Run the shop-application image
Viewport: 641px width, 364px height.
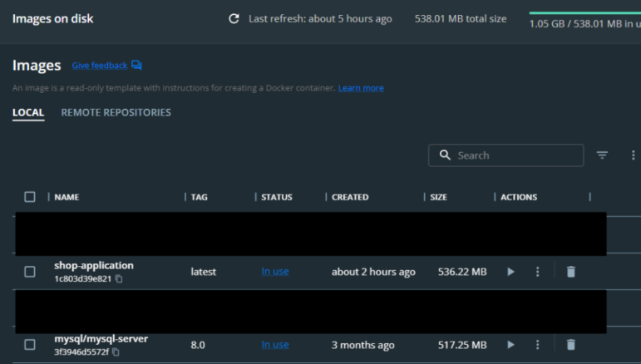(x=510, y=272)
